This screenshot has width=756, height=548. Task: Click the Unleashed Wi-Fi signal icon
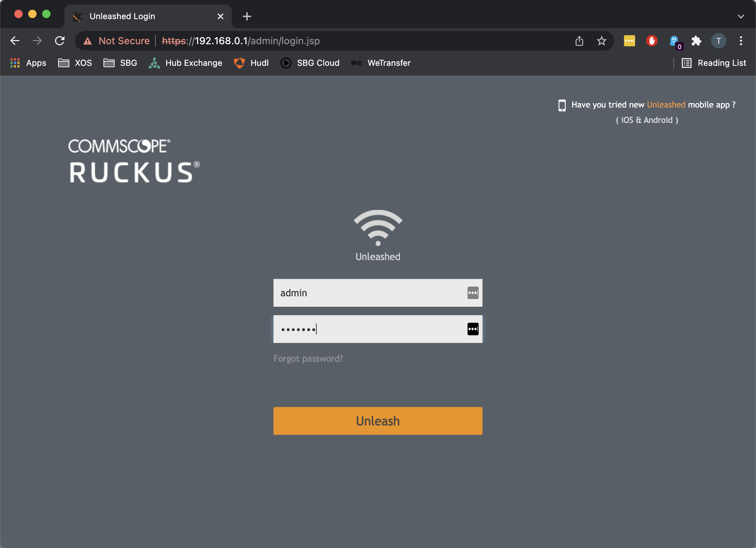pos(378,228)
